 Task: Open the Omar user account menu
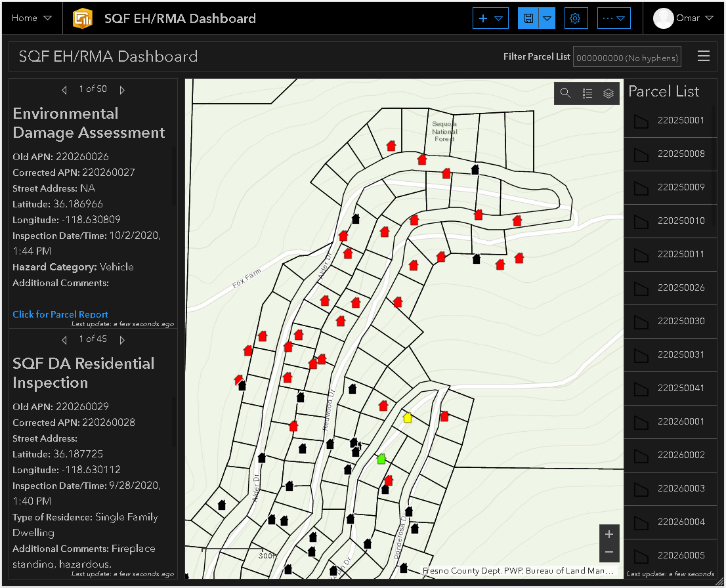click(x=683, y=18)
